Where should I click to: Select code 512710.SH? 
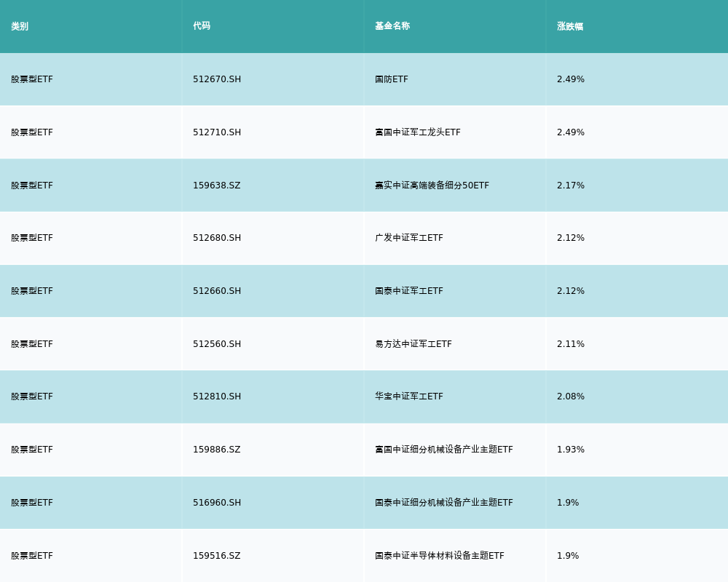(x=217, y=132)
